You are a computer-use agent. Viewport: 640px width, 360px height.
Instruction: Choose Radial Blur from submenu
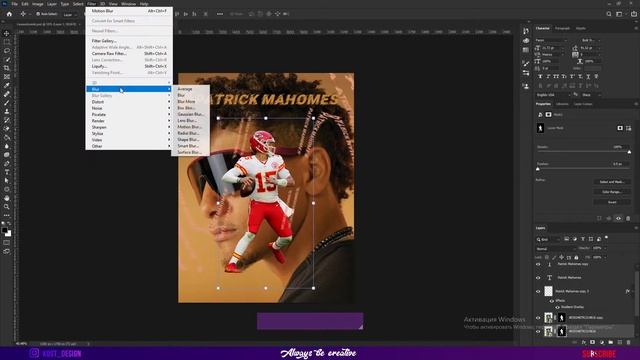(x=191, y=133)
